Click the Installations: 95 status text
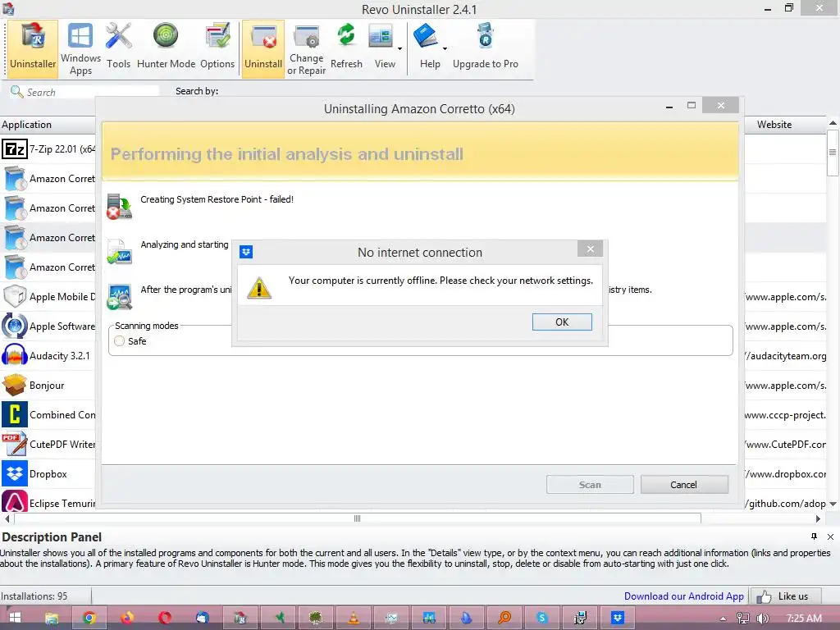Image resolution: width=840 pixels, height=630 pixels. [x=34, y=596]
